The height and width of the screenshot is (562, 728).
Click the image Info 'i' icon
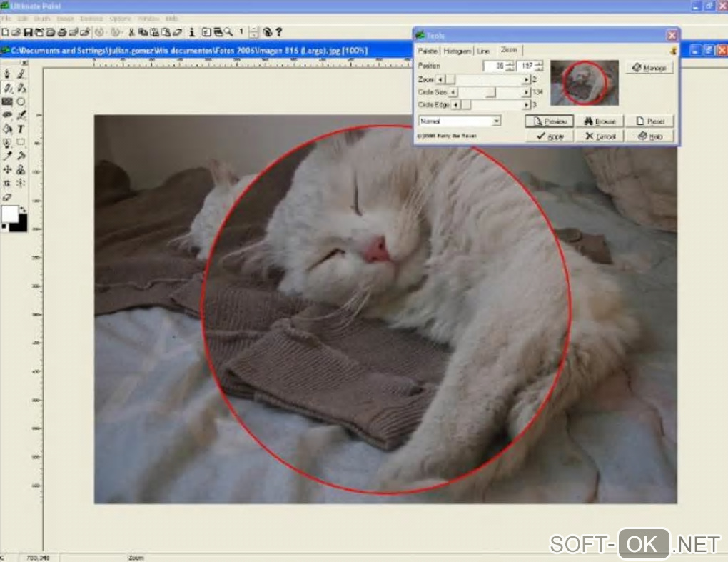point(192,32)
